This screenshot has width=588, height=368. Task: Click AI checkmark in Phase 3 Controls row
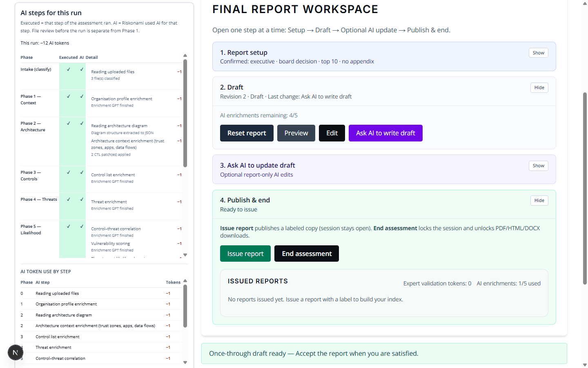[x=82, y=173]
